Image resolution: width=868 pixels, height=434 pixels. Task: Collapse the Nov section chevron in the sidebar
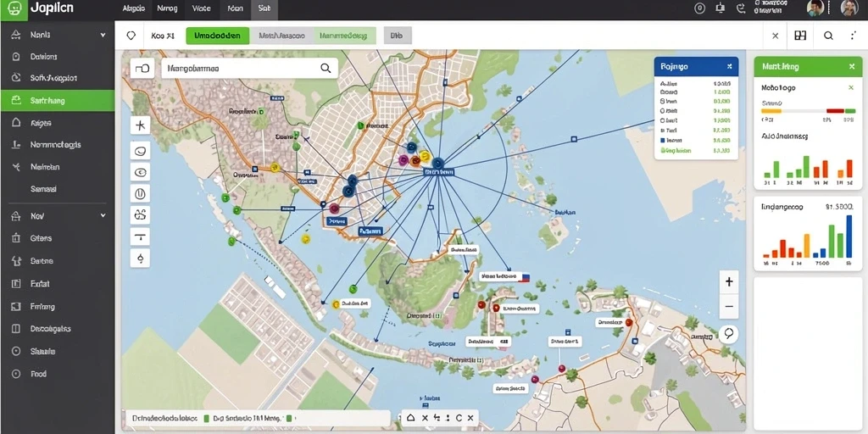[x=103, y=215]
